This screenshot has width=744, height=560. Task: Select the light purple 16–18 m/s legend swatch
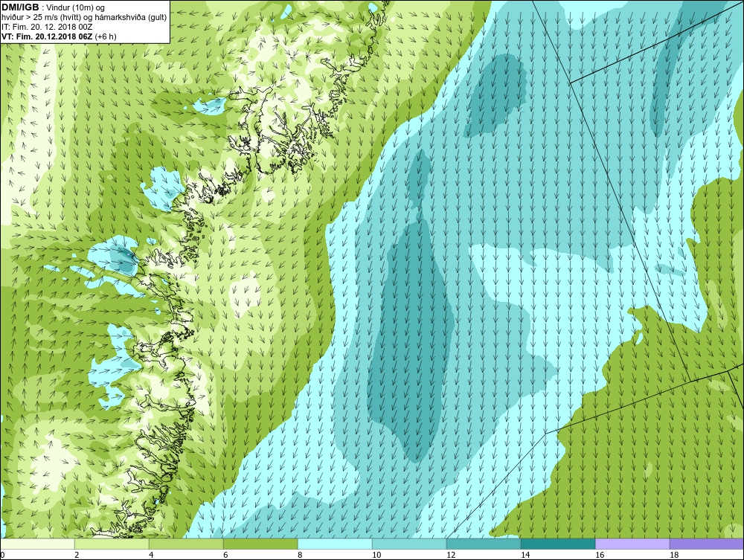click(x=632, y=544)
